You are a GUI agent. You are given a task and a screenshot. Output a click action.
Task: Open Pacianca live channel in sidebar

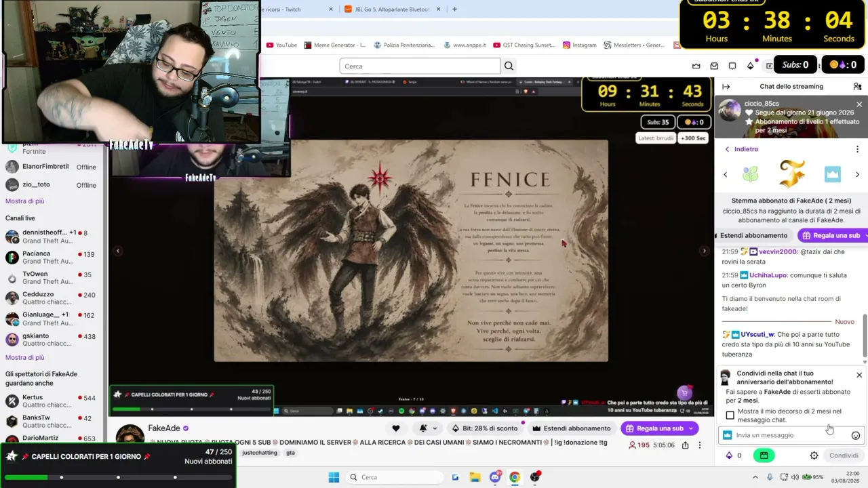point(51,257)
